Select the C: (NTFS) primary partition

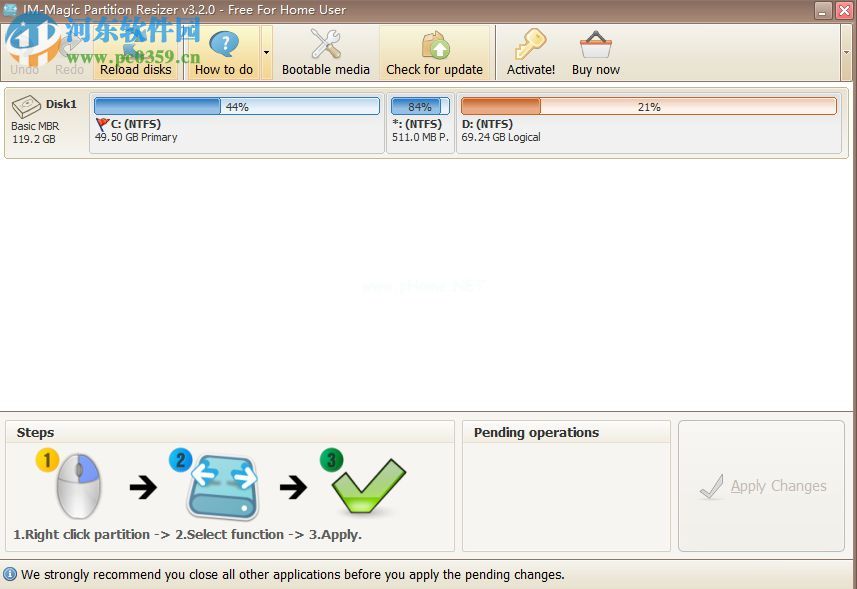click(236, 131)
